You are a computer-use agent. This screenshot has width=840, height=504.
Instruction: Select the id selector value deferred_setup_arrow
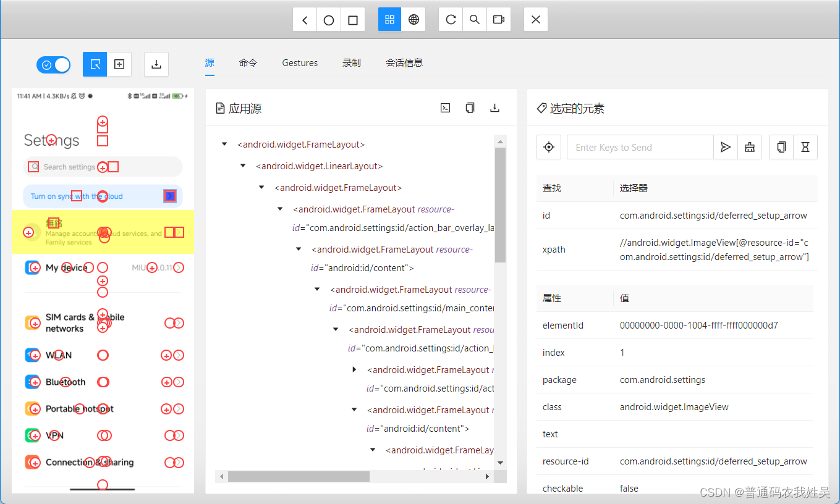point(713,216)
